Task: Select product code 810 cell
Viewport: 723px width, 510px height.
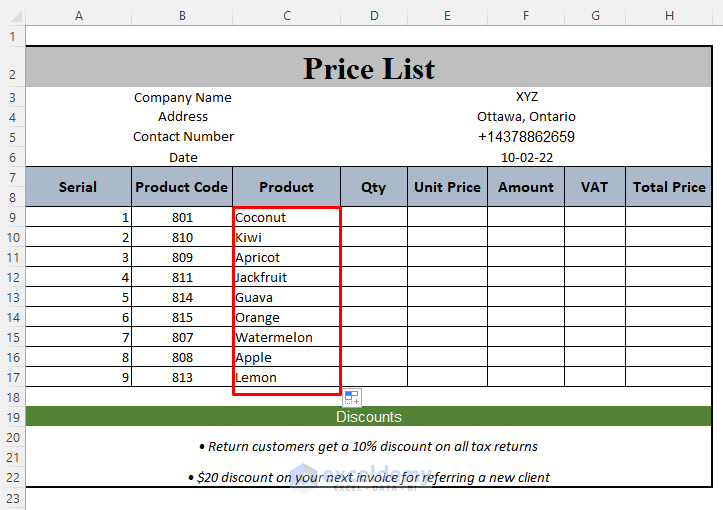Action: [182, 237]
